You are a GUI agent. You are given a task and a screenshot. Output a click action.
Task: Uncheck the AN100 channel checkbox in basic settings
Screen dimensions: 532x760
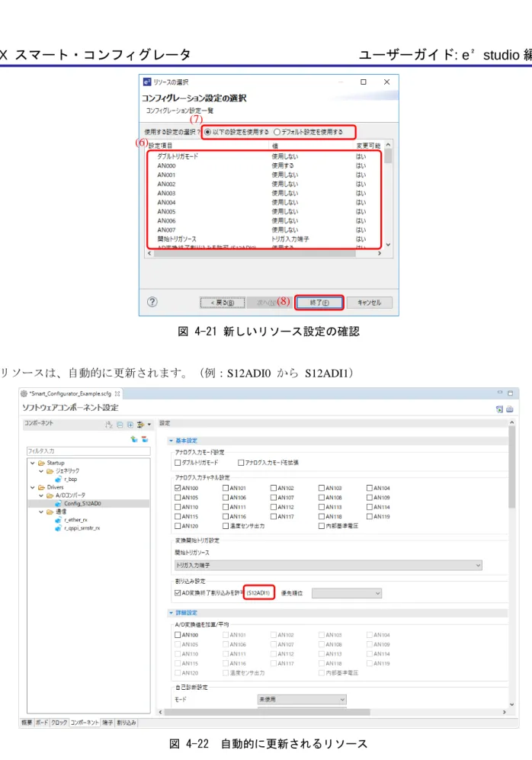178,488
